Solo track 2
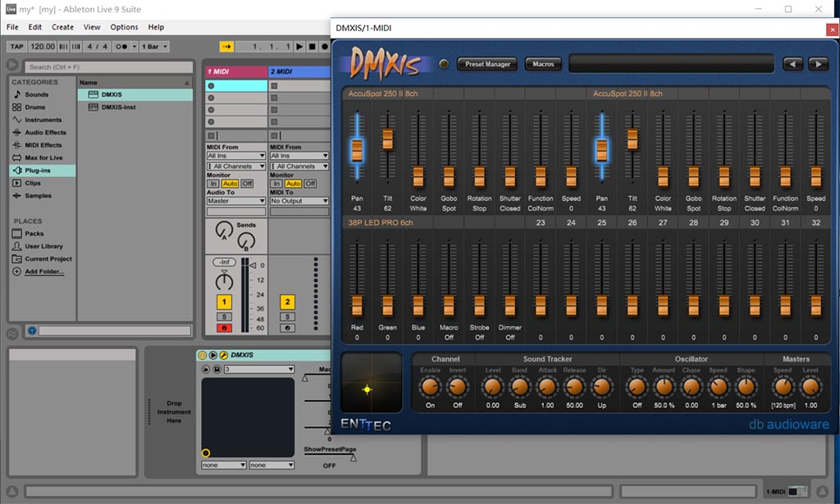 [x=287, y=317]
